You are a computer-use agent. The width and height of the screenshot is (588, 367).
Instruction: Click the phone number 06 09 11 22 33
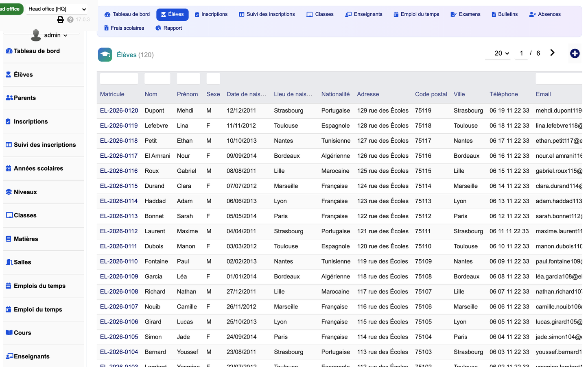(509, 261)
